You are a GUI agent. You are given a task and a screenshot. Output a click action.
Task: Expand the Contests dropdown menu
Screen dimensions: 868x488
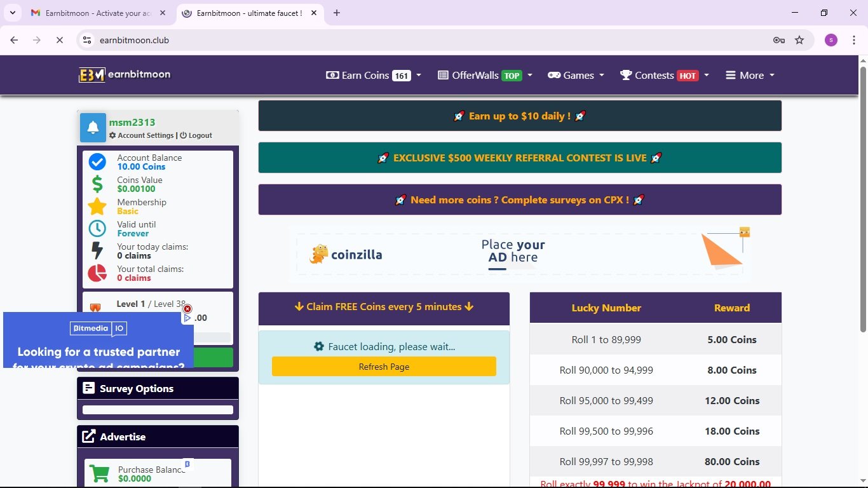[x=665, y=75]
